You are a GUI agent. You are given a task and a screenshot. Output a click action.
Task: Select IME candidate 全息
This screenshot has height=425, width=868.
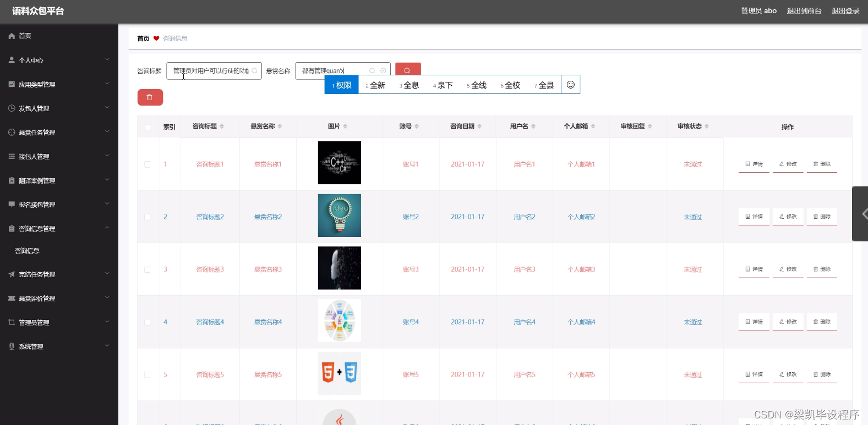(x=410, y=85)
